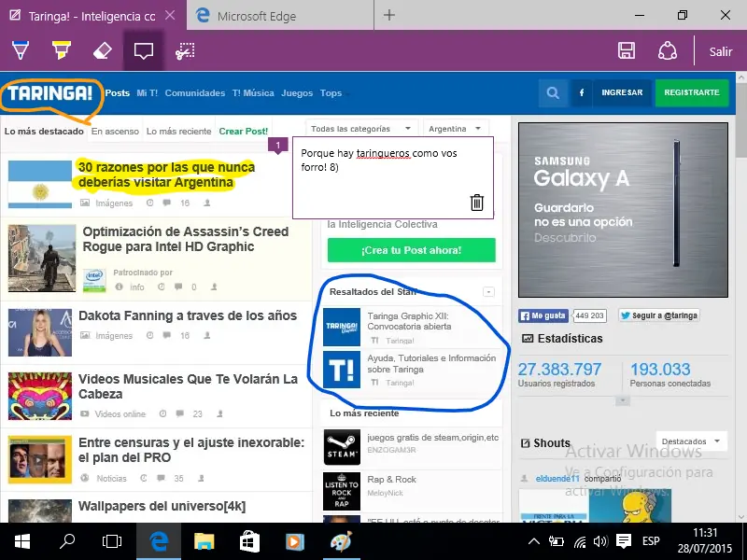Open a new tab with plus button
The image size is (747, 560).
tap(389, 15)
